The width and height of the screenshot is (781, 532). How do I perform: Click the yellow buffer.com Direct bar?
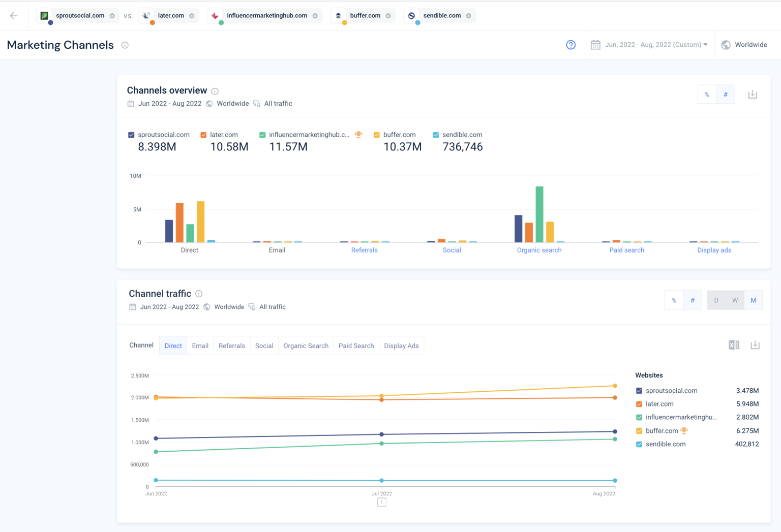click(201, 222)
